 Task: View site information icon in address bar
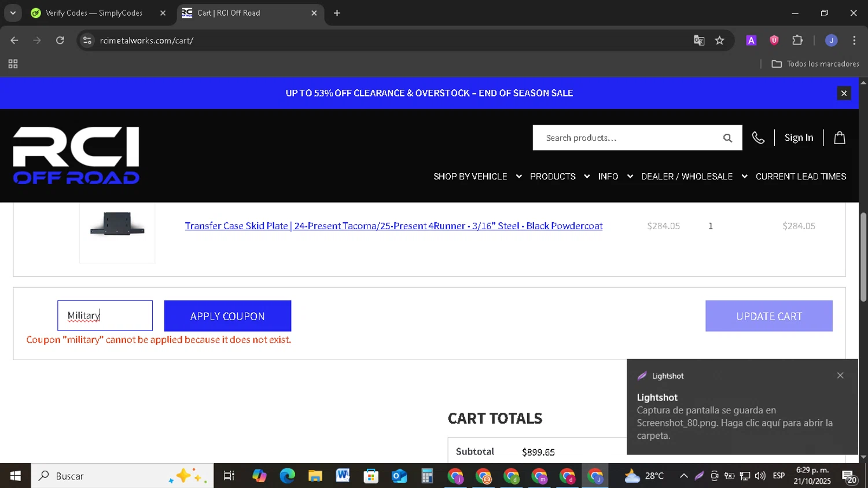point(87,41)
